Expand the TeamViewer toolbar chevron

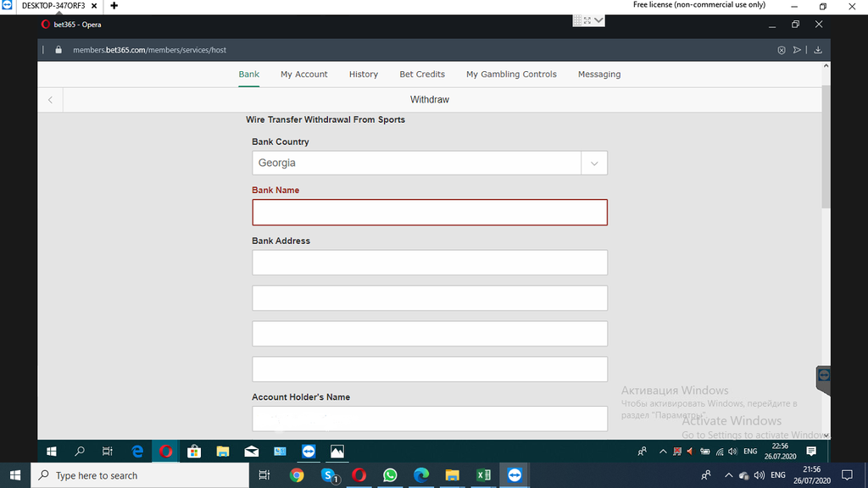pyautogui.click(x=598, y=20)
